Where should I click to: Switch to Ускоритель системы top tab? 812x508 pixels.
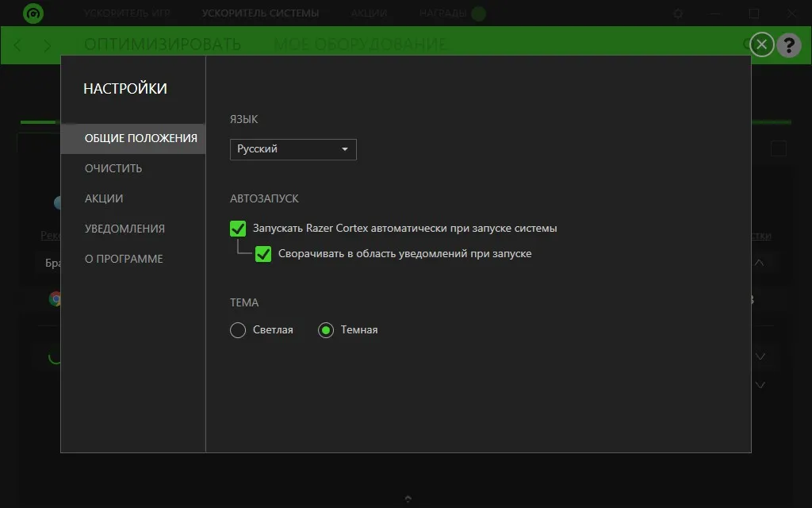coord(260,13)
